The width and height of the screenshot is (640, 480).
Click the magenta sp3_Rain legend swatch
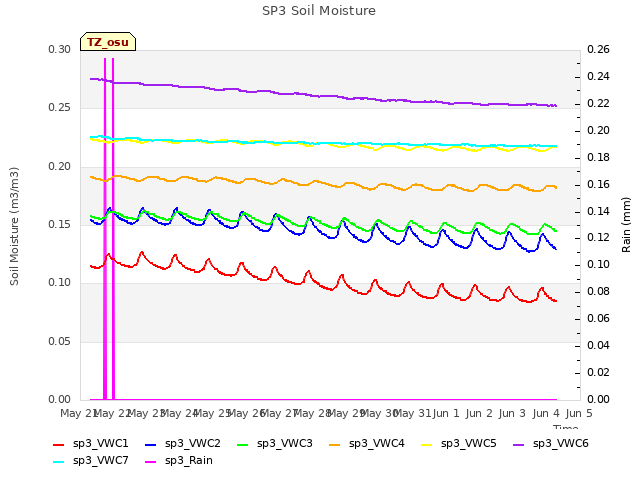[151, 462]
